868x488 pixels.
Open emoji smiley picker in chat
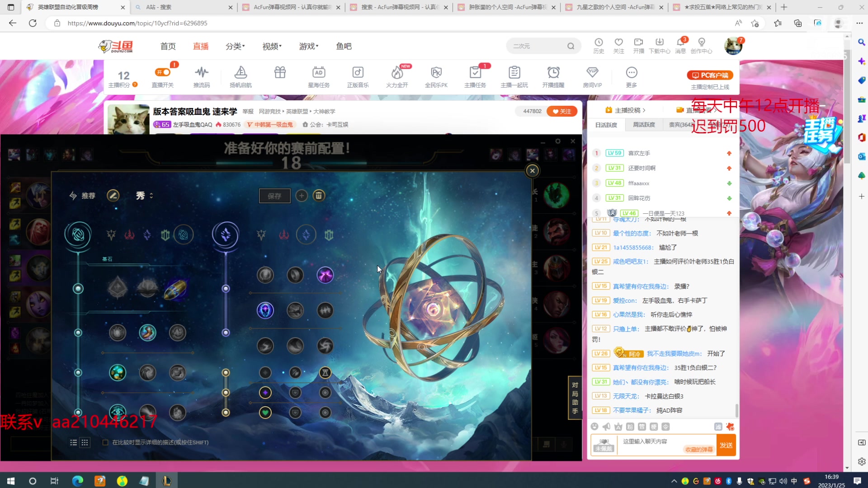click(x=594, y=427)
